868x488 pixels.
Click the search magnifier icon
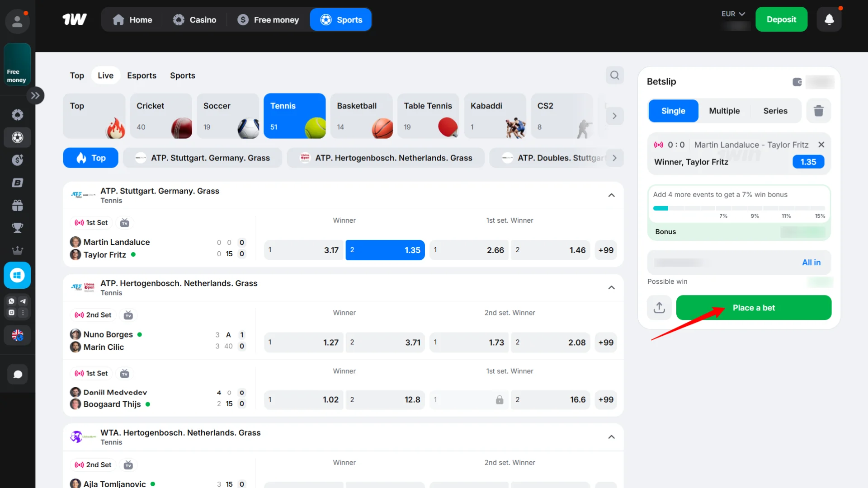click(x=614, y=75)
